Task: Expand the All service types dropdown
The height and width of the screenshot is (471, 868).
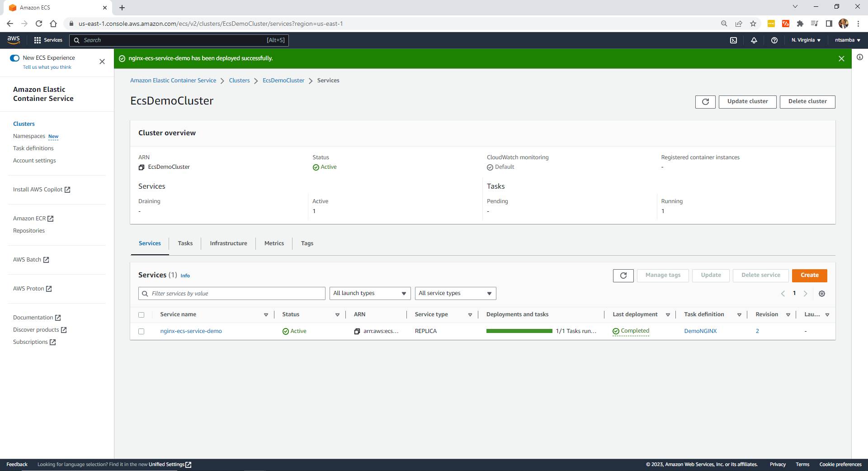Action: (455, 293)
